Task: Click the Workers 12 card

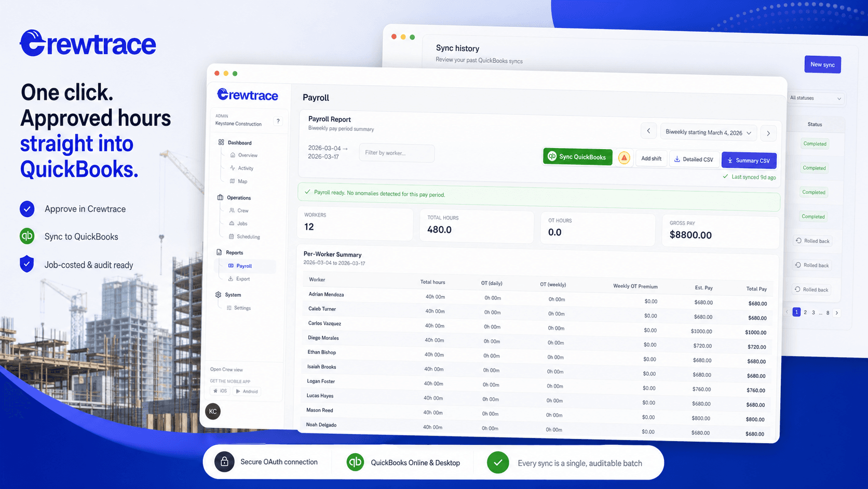Action: click(x=355, y=223)
